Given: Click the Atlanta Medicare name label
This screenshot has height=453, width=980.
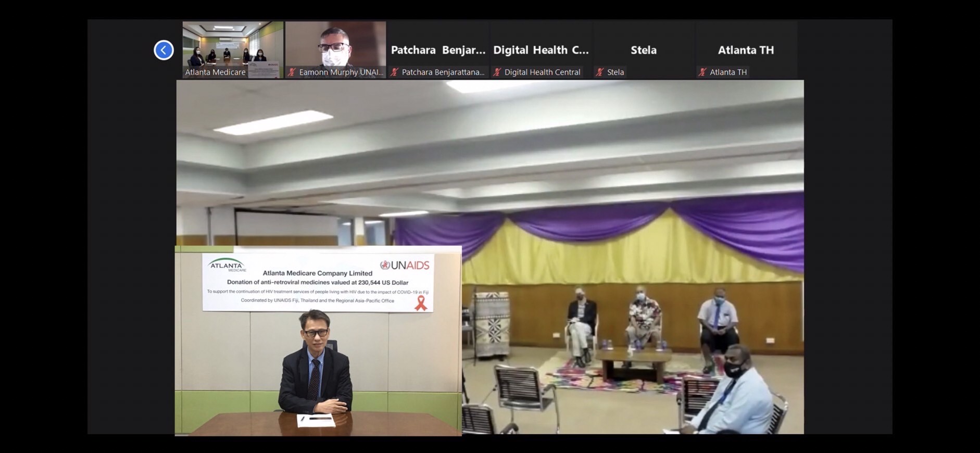Looking at the screenshot, I should tap(215, 72).
